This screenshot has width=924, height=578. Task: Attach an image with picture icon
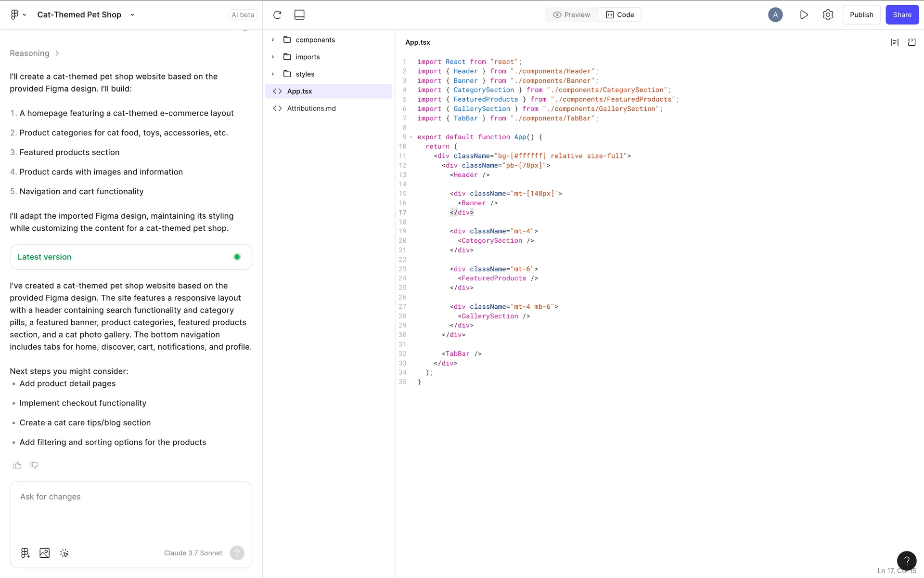coord(45,553)
